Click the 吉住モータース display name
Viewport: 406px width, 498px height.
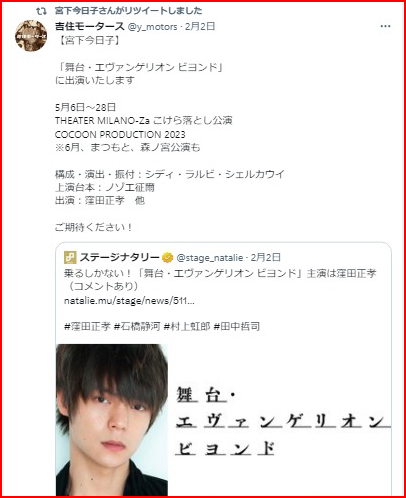pyautogui.click(x=90, y=26)
